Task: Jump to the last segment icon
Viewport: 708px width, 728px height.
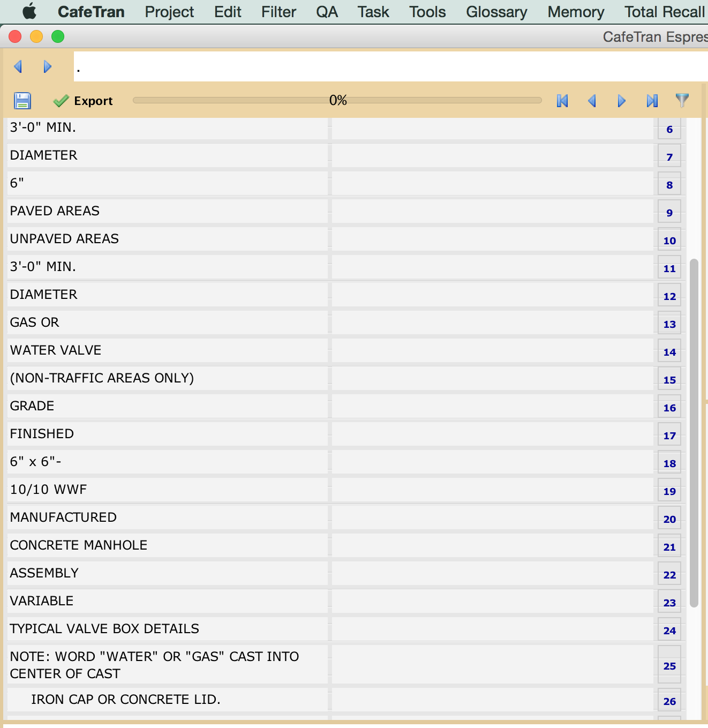Action: [652, 101]
